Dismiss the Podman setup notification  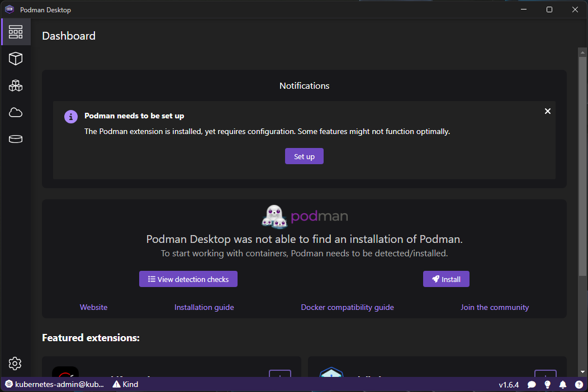[548, 111]
